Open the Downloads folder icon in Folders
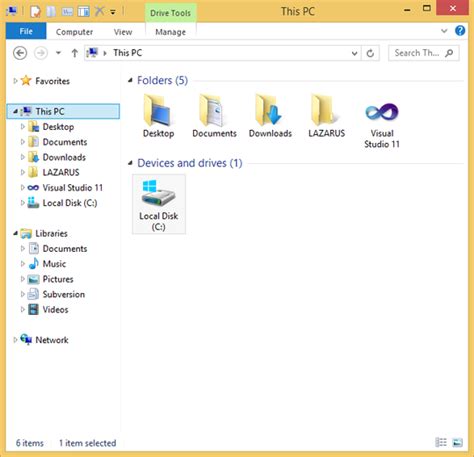The height and width of the screenshot is (457, 474). point(270,110)
